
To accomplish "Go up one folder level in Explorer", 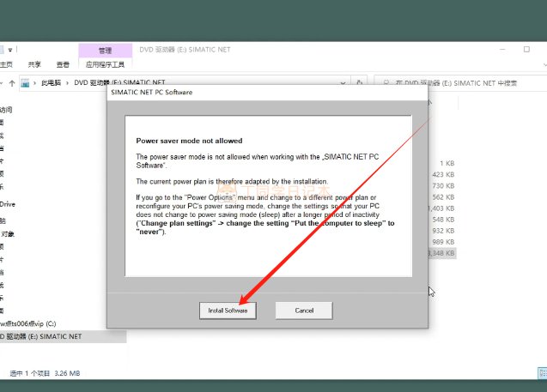I will coord(12,83).
